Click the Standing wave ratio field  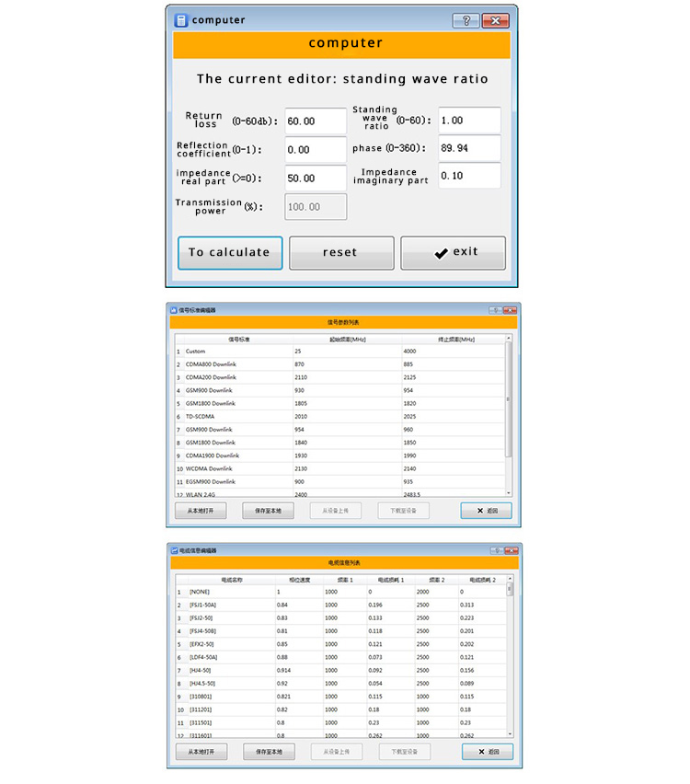tap(468, 121)
